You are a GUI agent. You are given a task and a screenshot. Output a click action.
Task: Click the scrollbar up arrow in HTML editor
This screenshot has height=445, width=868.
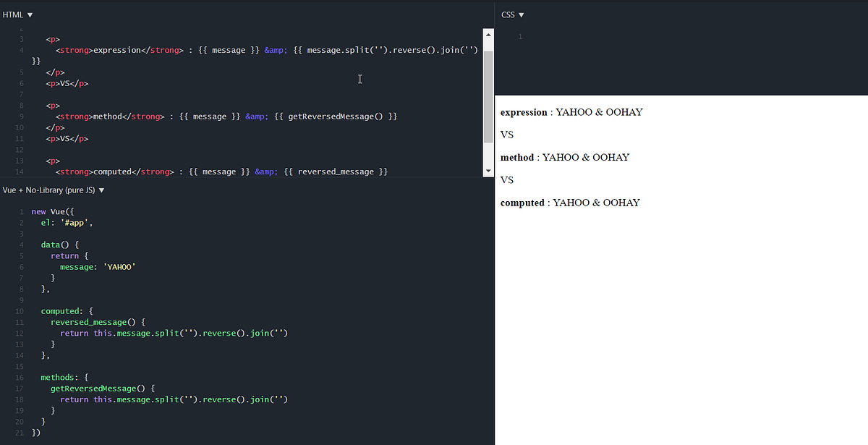(x=488, y=33)
